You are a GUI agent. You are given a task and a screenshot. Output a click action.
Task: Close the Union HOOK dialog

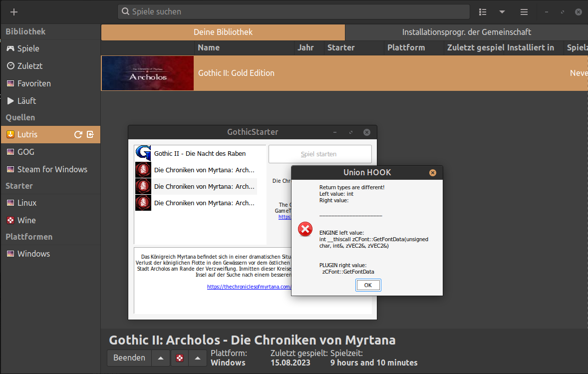pyautogui.click(x=433, y=173)
